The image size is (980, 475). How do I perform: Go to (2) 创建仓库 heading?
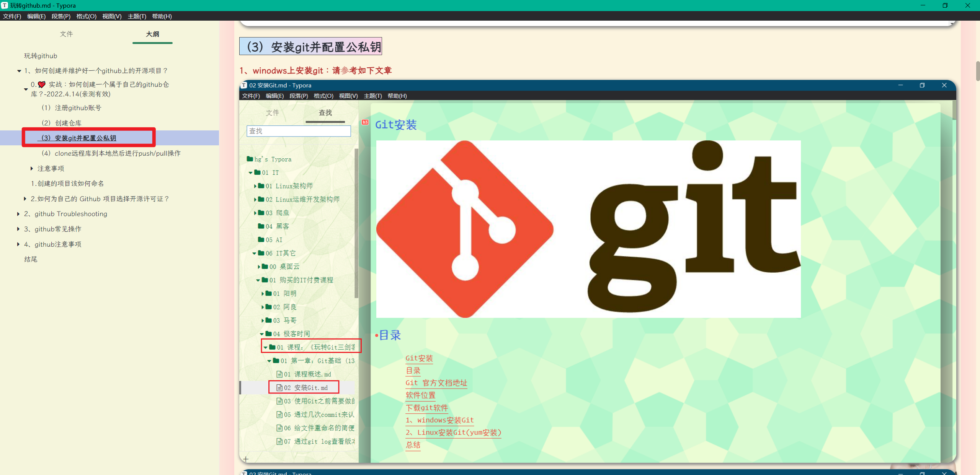click(61, 123)
